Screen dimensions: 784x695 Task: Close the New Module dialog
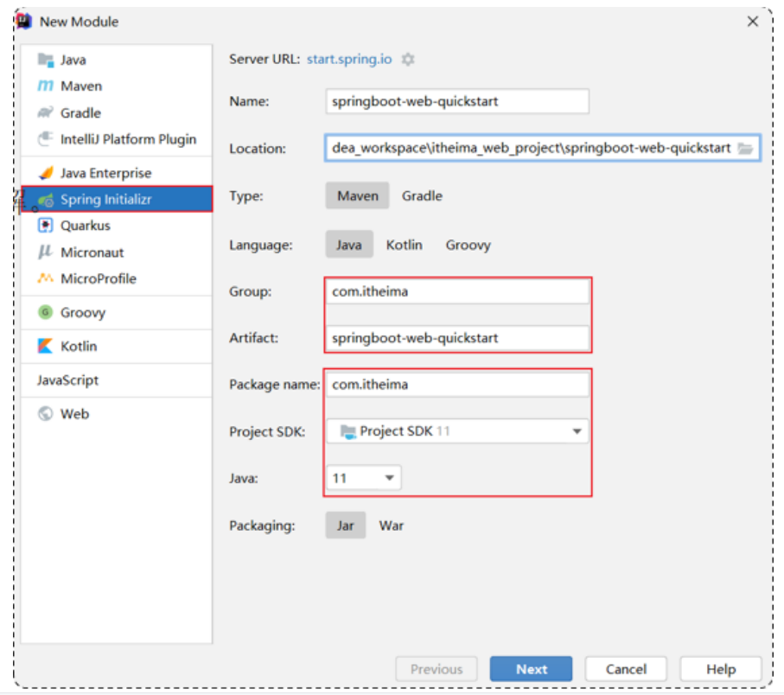click(753, 22)
